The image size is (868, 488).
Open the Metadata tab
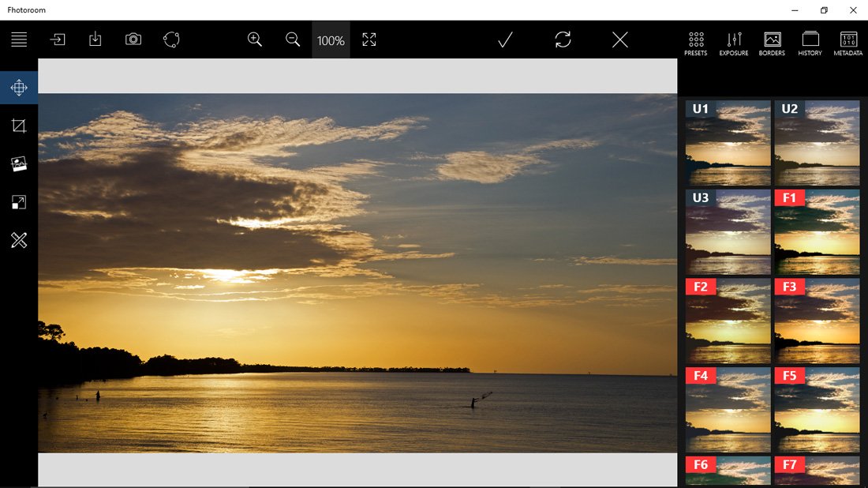pos(848,43)
